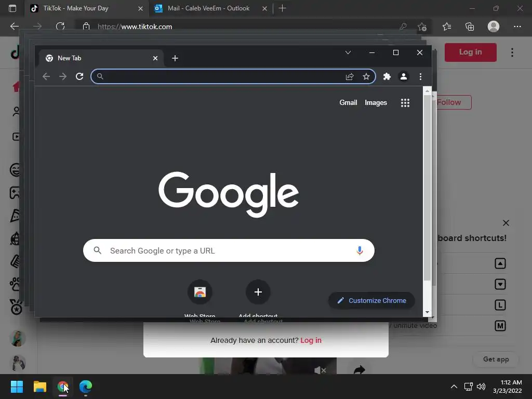This screenshot has height=399, width=532.
Task: Click the Customize Chrome button
Action: tap(371, 301)
